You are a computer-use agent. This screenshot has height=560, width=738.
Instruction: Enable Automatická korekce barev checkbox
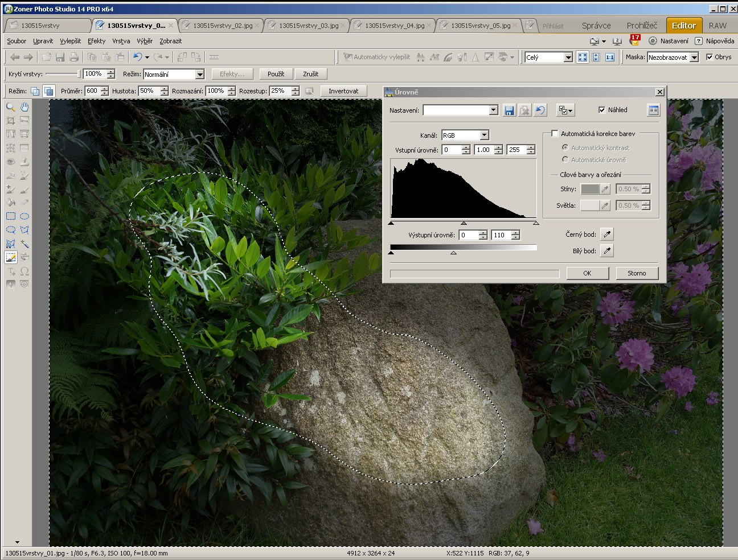point(555,134)
